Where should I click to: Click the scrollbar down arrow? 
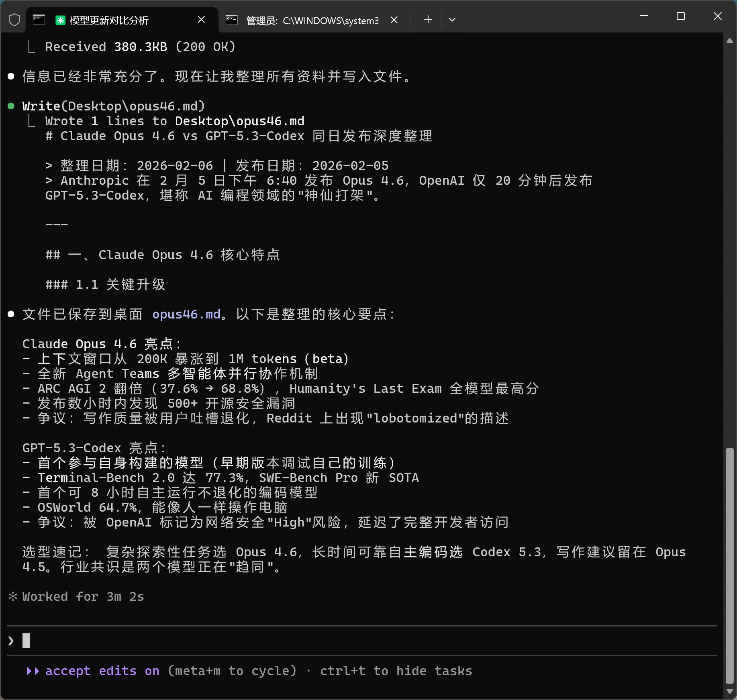729,691
